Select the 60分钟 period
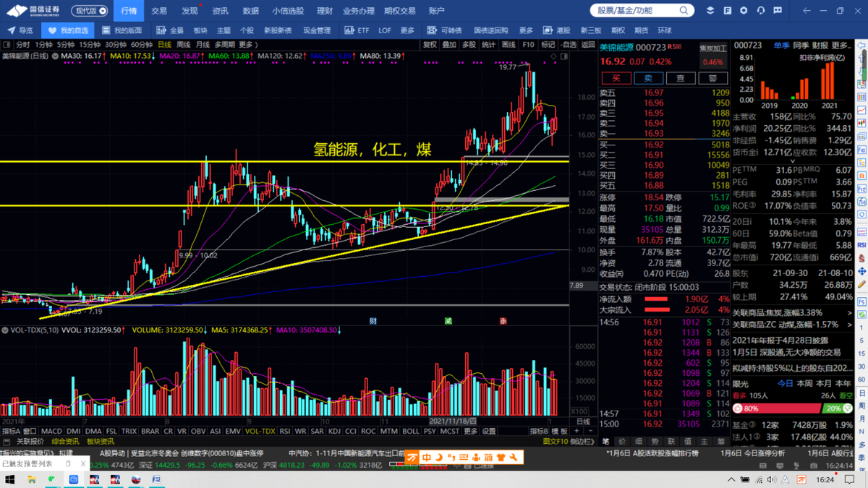This screenshot has height=488, width=868. (141, 45)
